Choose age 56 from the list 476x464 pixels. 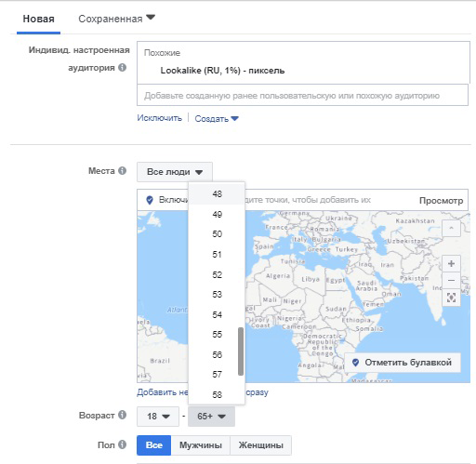(x=217, y=354)
